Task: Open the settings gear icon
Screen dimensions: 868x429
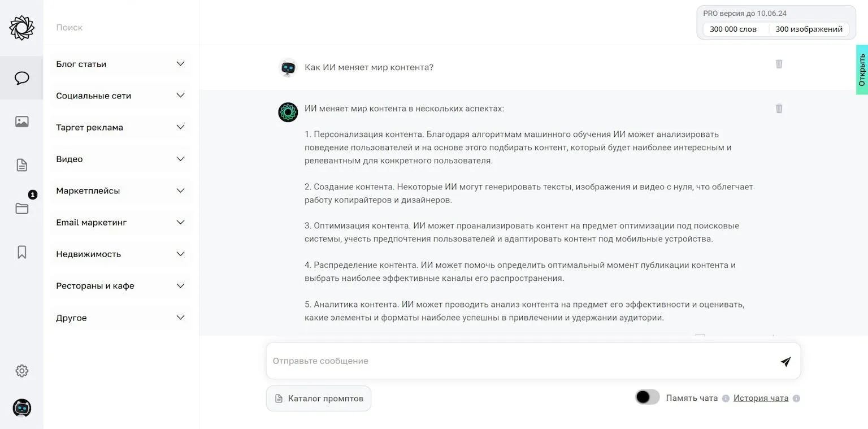Action: [x=21, y=371]
